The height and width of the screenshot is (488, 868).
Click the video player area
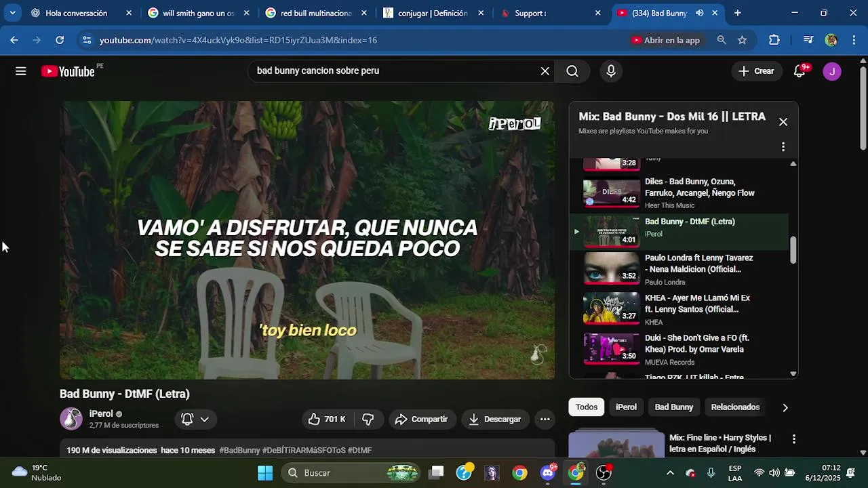(x=307, y=241)
